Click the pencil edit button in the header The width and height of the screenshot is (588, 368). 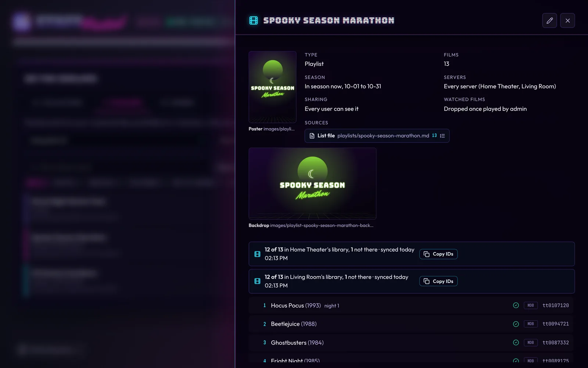549,21
